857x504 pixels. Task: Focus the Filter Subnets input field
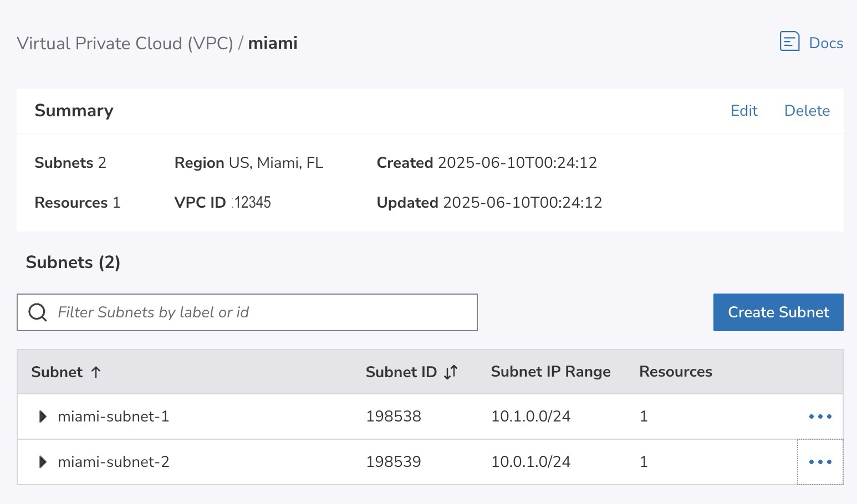(x=261, y=312)
